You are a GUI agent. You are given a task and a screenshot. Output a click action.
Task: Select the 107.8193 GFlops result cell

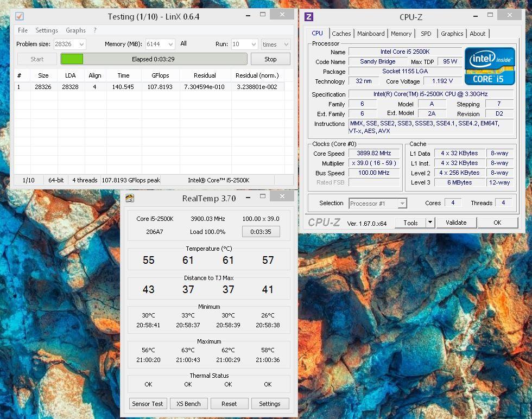tap(160, 87)
